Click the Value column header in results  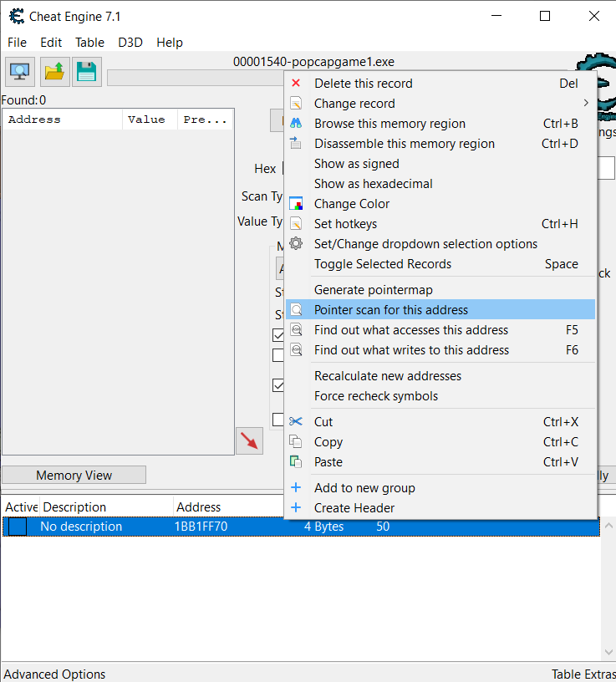pos(150,120)
